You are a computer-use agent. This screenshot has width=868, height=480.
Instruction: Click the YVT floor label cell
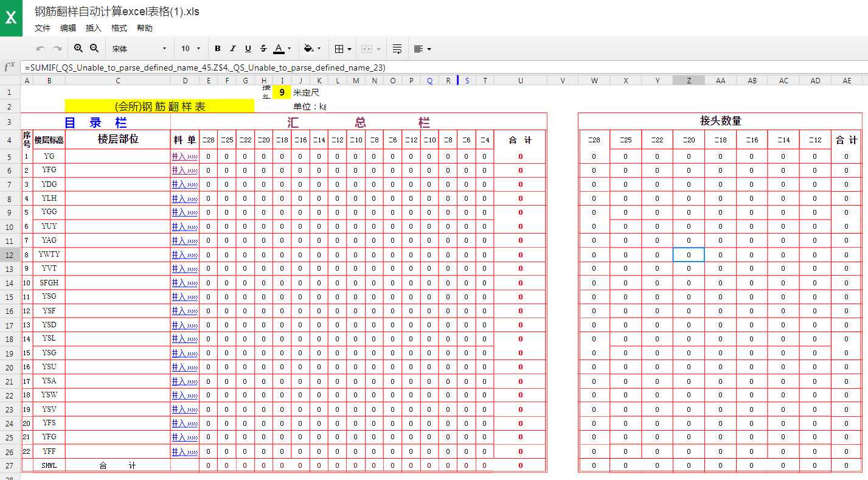point(49,268)
